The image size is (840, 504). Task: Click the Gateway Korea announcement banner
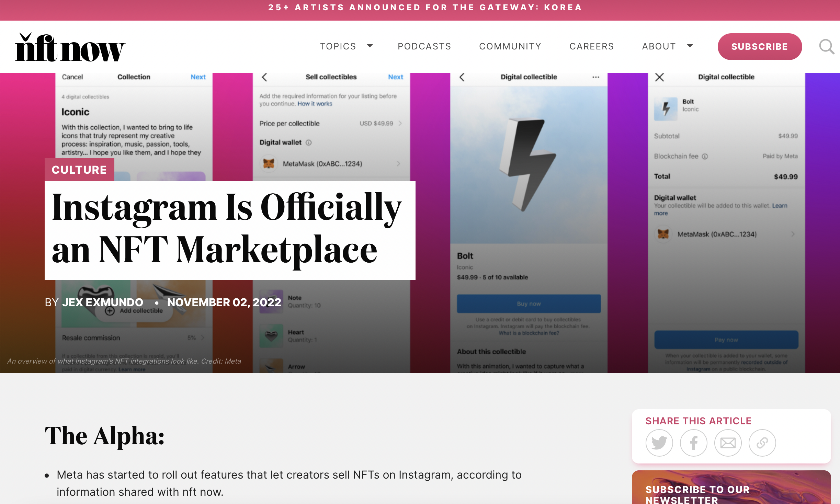coord(425,8)
